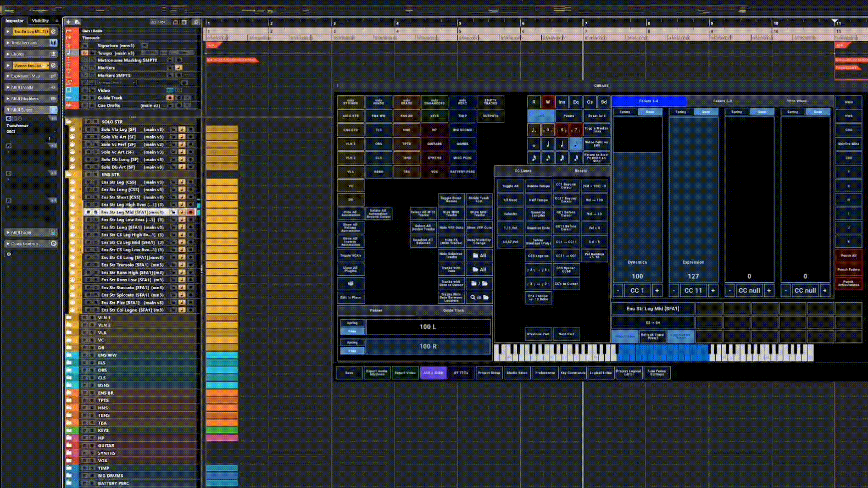This screenshot has height=488, width=868.
Task: Enable Spring mode on the Dynamics fader
Action: (x=625, y=112)
